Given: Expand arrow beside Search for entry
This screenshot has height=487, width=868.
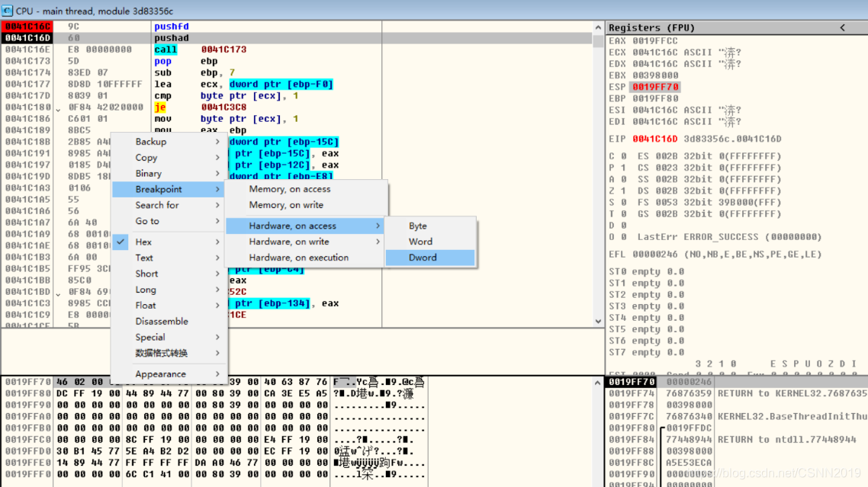Looking at the screenshot, I should tap(217, 205).
